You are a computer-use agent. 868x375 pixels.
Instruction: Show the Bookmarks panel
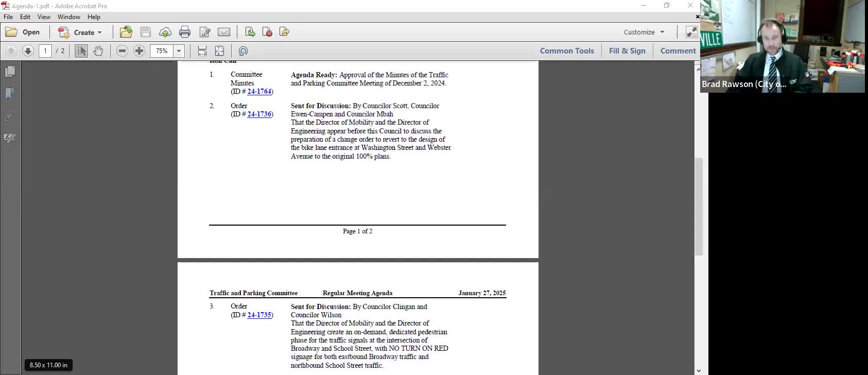(10, 93)
